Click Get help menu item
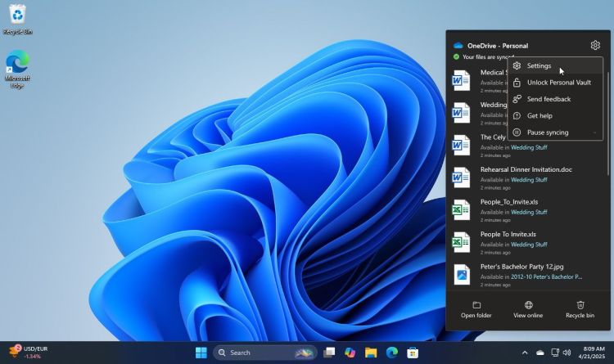Viewport: 614px width, 364px height. 540,116
